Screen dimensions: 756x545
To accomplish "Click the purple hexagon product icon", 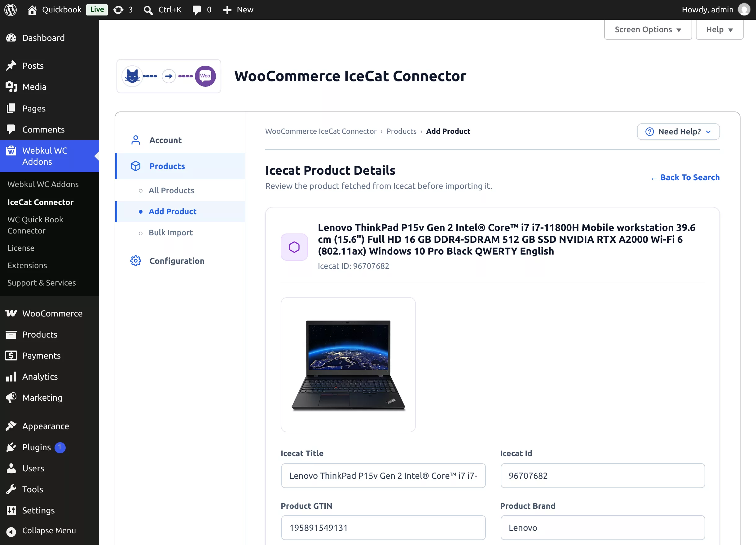I will 294,247.
